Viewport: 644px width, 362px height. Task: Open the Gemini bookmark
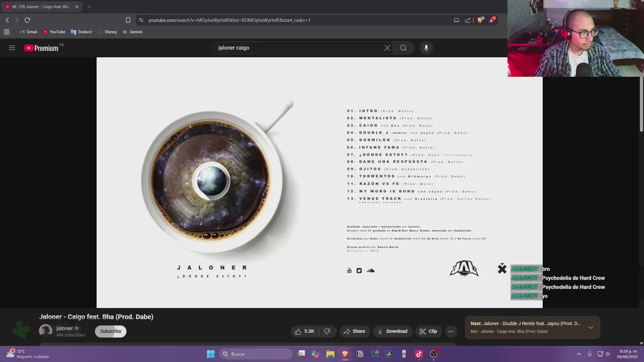[x=132, y=32]
